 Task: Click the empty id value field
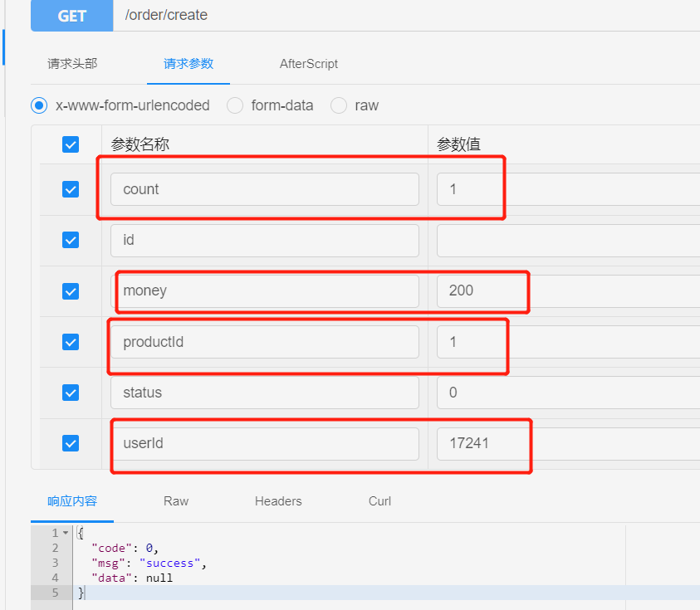pos(568,241)
